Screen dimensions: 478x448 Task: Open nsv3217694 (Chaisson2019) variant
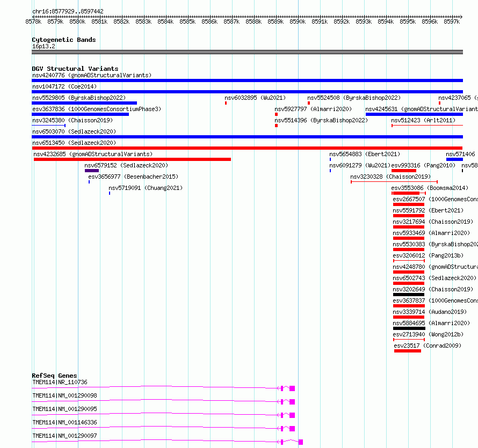click(433, 222)
